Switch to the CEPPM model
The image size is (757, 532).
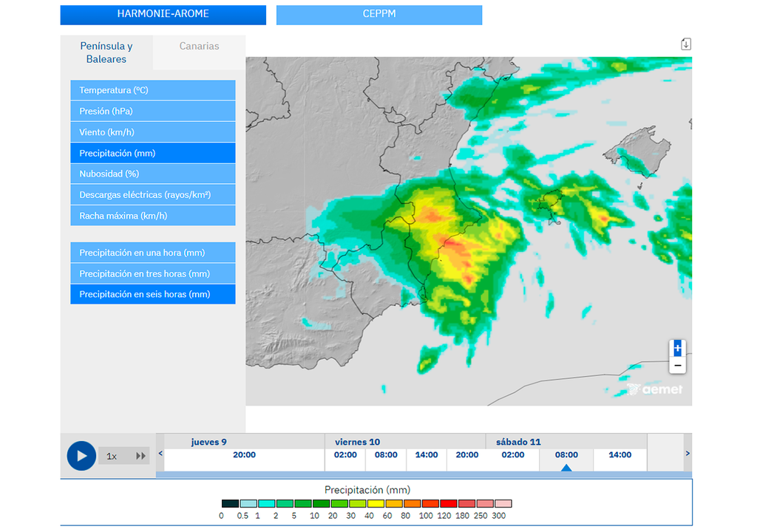pos(378,14)
